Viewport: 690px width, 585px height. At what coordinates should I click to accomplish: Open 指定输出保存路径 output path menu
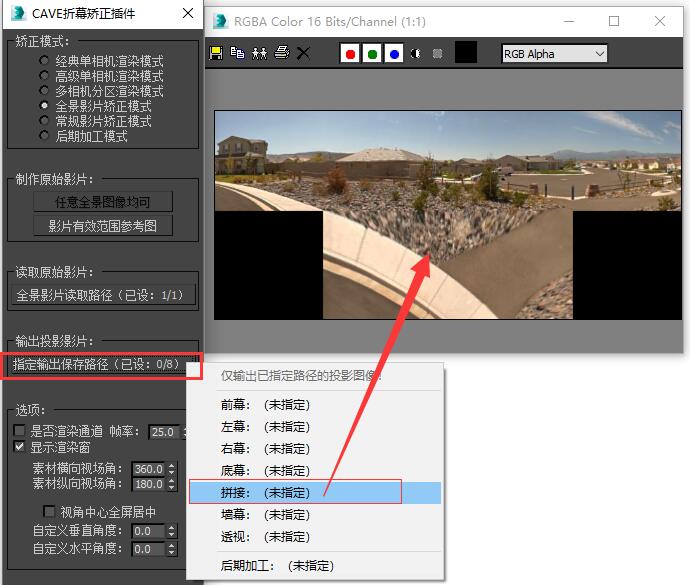[100, 364]
